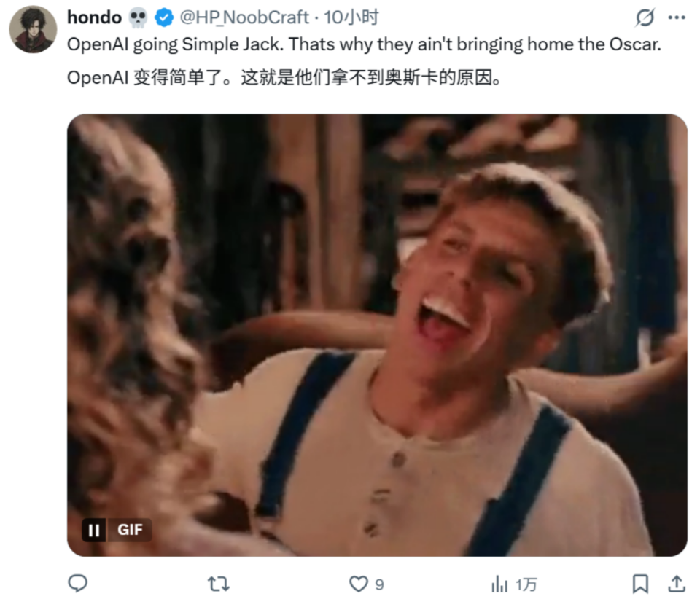
Task: Click the Grok circle-slash icon
Action: point(645,17)
